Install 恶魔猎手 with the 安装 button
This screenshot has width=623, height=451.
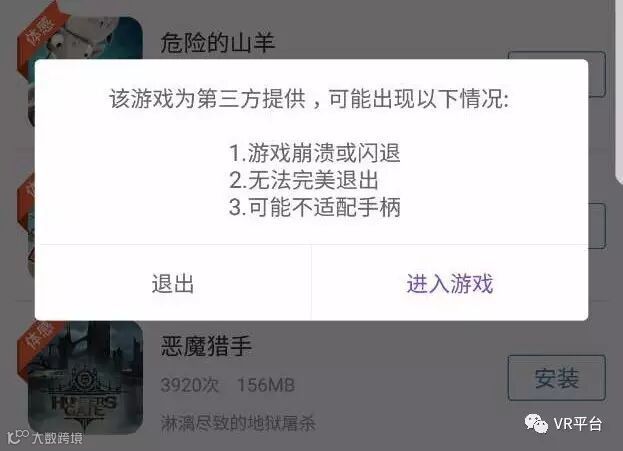coord(557,377)
